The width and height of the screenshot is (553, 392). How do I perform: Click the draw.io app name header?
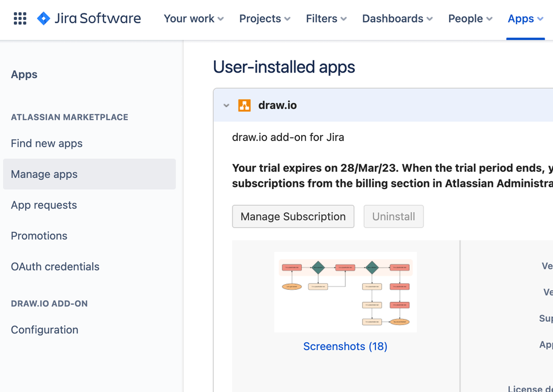(277, 105)
